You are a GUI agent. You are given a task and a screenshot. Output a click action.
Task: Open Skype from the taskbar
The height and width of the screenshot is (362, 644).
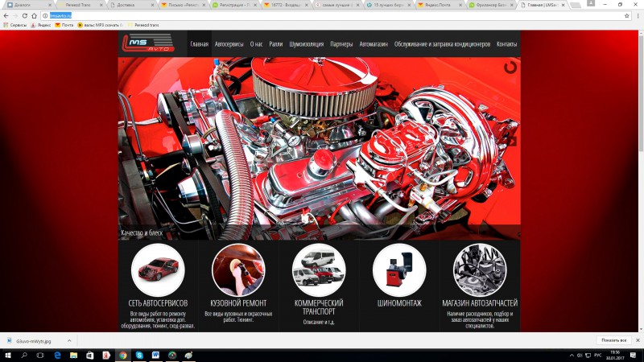139,356
